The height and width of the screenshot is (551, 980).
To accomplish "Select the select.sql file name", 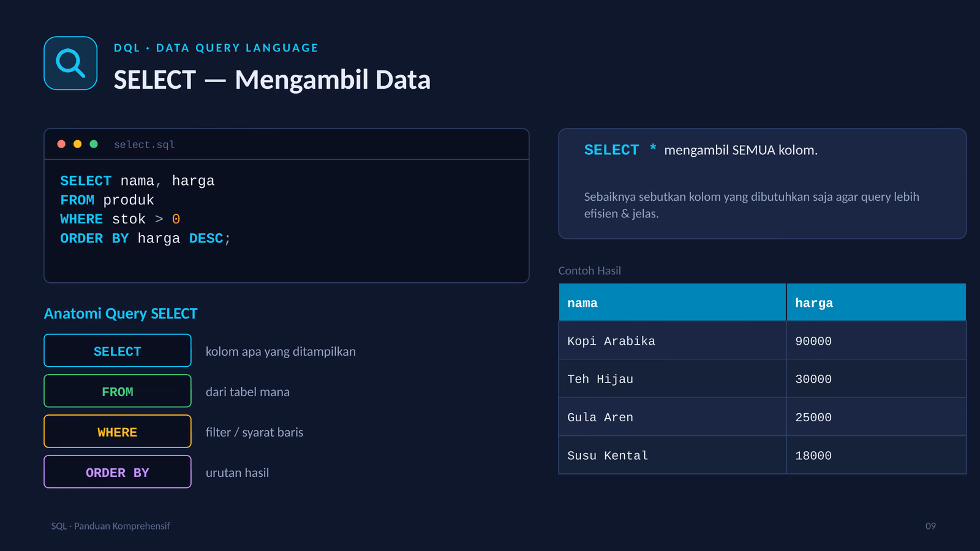I will [145, 144].
